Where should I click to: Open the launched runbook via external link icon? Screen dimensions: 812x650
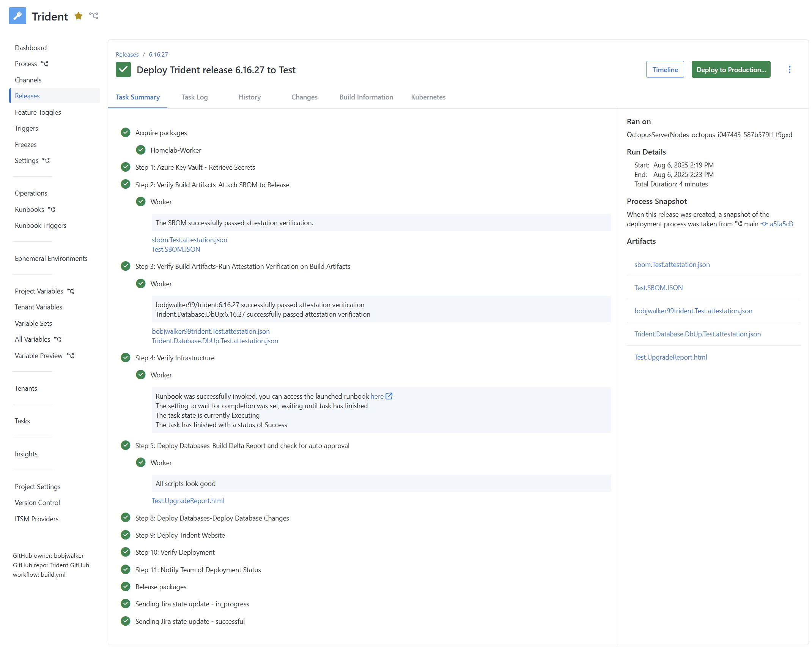389,396
